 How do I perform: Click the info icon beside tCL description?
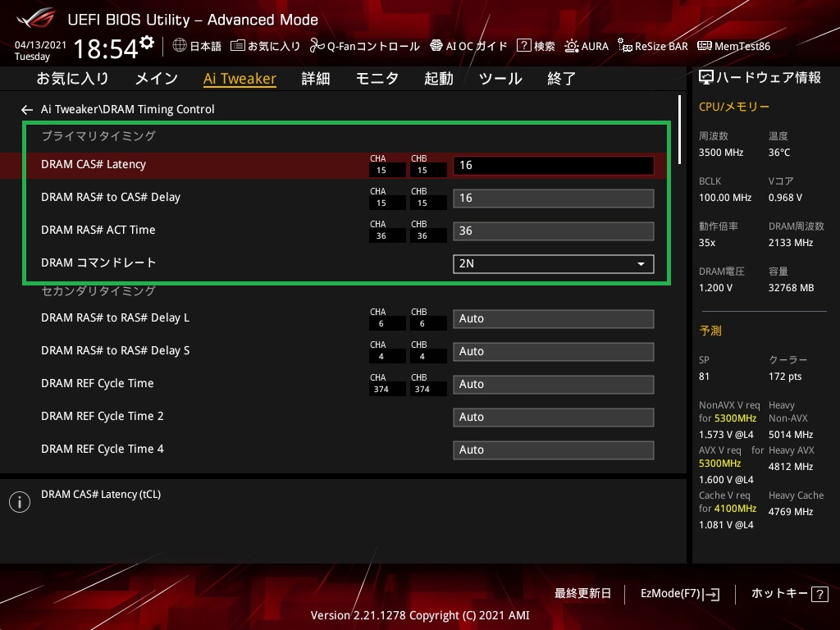(20, 502)
